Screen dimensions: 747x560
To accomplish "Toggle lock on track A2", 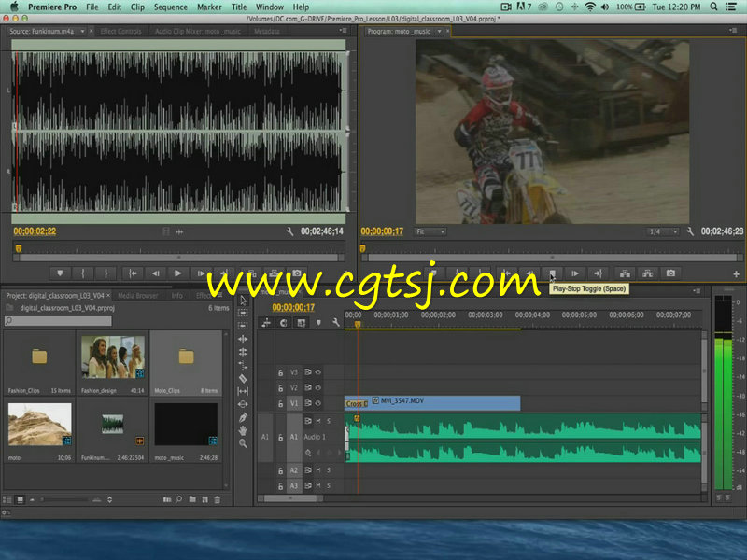I will coord(281,470).
